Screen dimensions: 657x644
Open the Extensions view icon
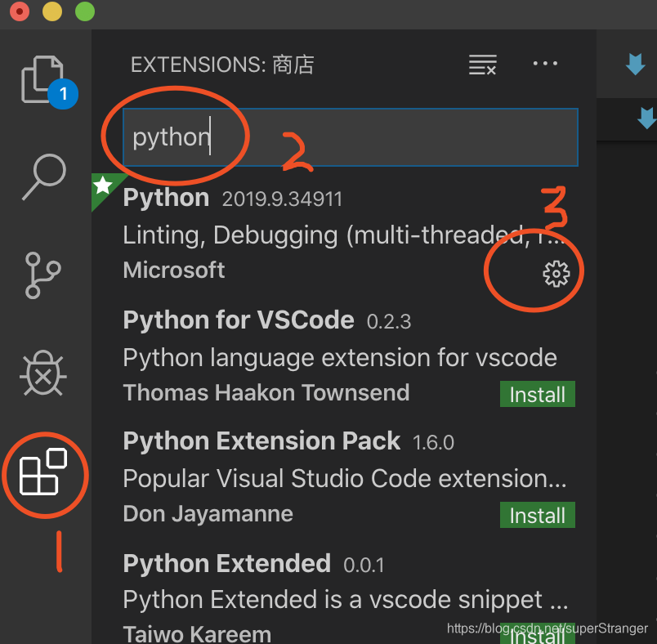pos(43,472)
